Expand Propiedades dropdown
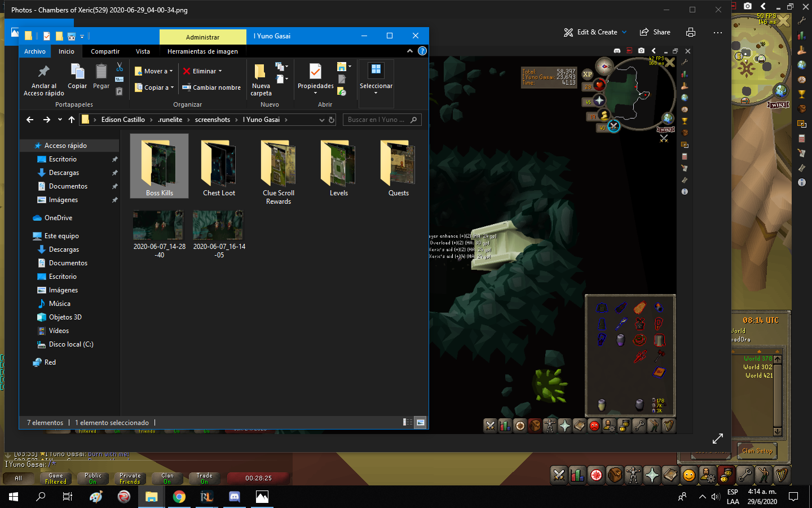This screenshot has height=508, width=812. tap(315, 93)
